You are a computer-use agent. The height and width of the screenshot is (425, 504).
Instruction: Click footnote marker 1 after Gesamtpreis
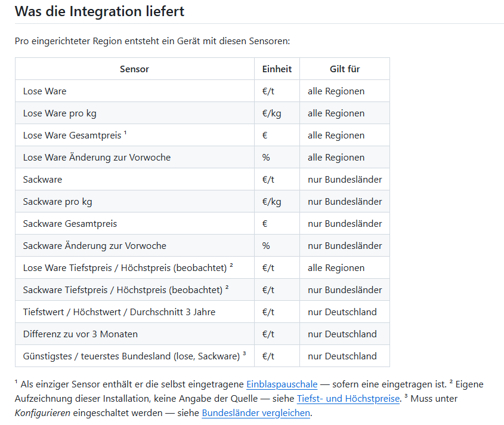(125, 133)
